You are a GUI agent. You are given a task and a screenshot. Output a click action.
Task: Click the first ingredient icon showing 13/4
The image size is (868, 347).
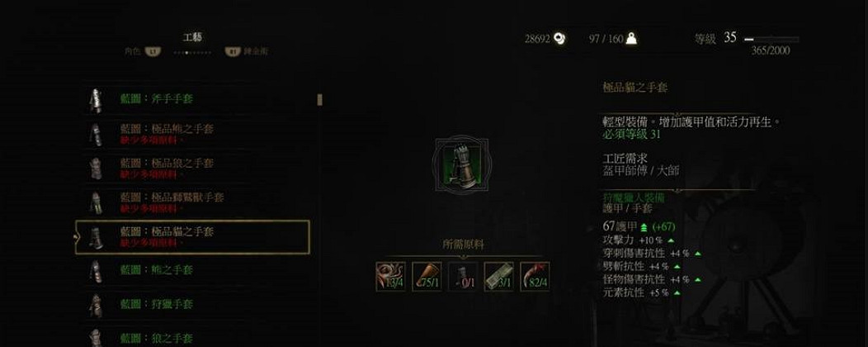pos(390,277)
